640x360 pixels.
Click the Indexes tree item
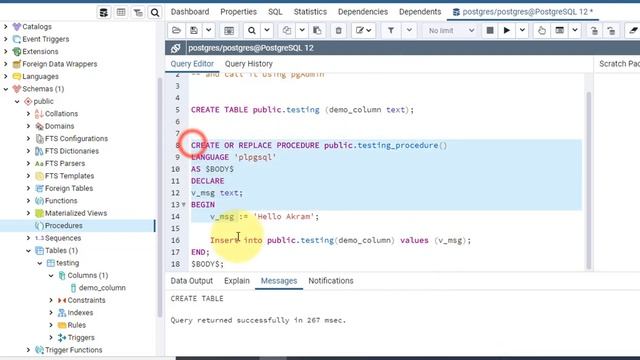tap(80, 313)
